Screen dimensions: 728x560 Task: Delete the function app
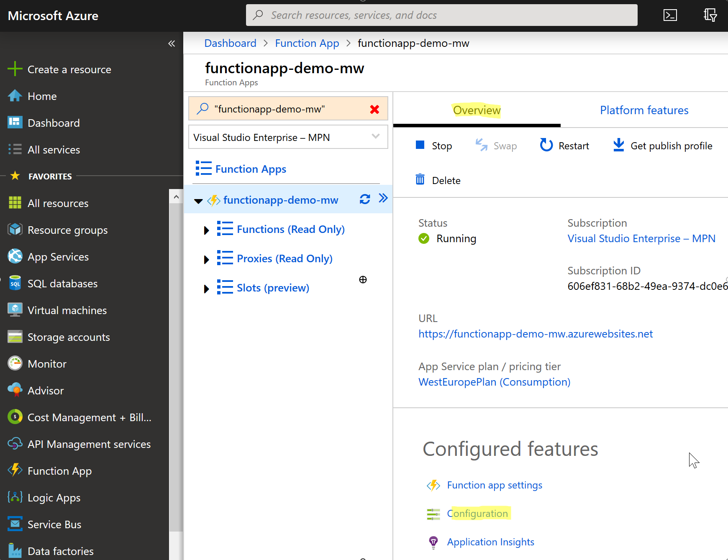pyautogui.click(x=437, y=180)
